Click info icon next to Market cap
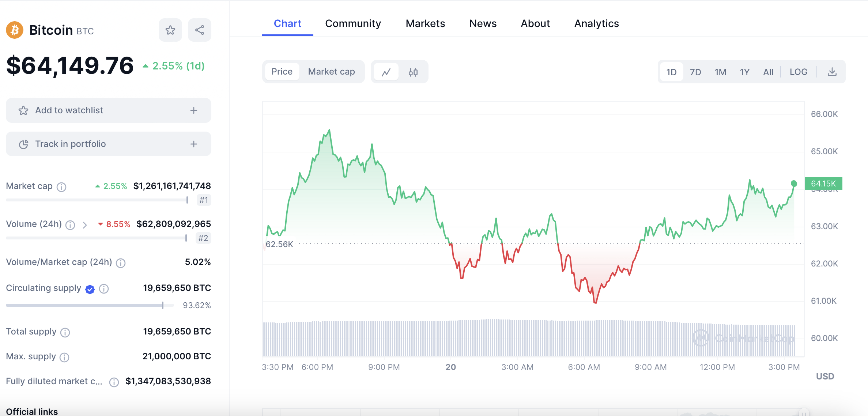This screenshot has width=868, height=416. click(61, 187)
